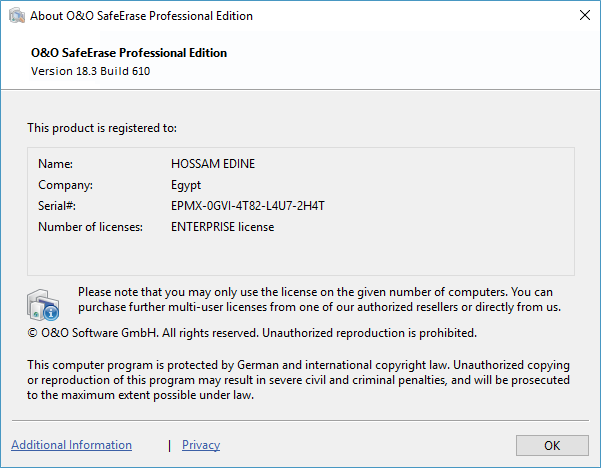601x468 pixels.
Task: Click the O&O SafeErase Professional Edition heading
Action: 129,53
